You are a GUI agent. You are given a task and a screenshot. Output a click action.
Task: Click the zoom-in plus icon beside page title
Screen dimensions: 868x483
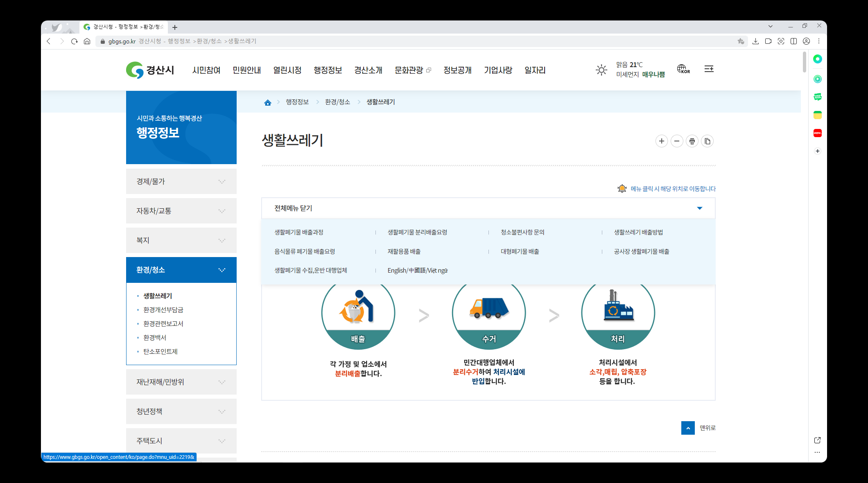click(661, 141)
